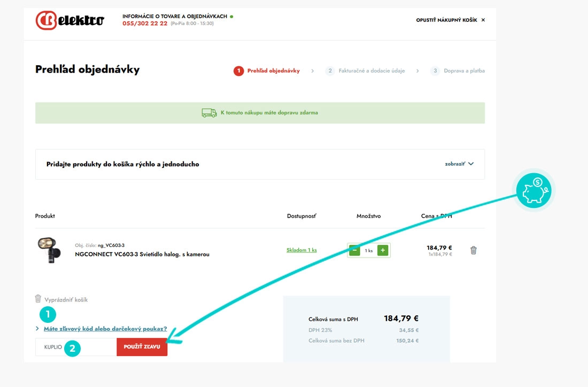
Task: Click the Dostupnosť column header
Action: [x=301, y=216]
